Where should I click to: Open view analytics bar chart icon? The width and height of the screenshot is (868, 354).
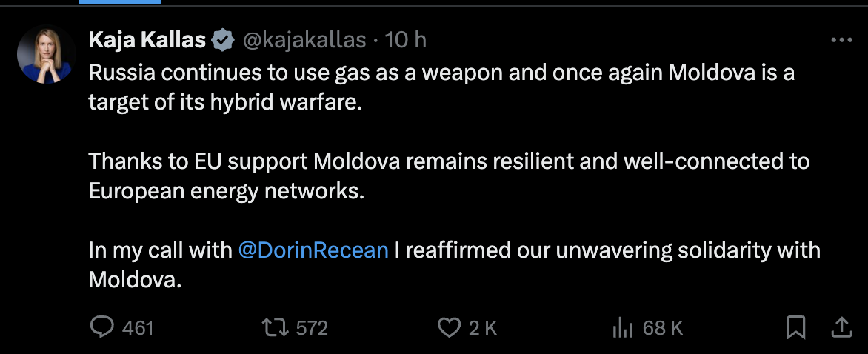[x=623, y=327]
